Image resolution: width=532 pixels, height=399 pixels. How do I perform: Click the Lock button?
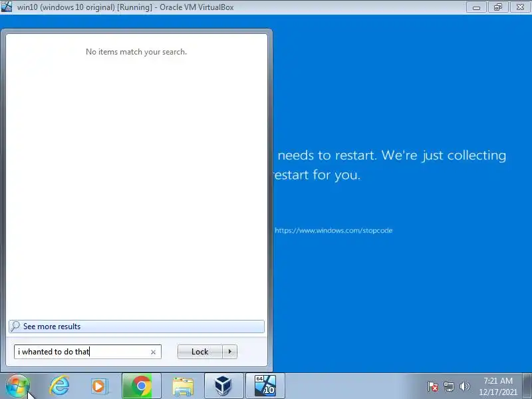(x=200, y=352)
